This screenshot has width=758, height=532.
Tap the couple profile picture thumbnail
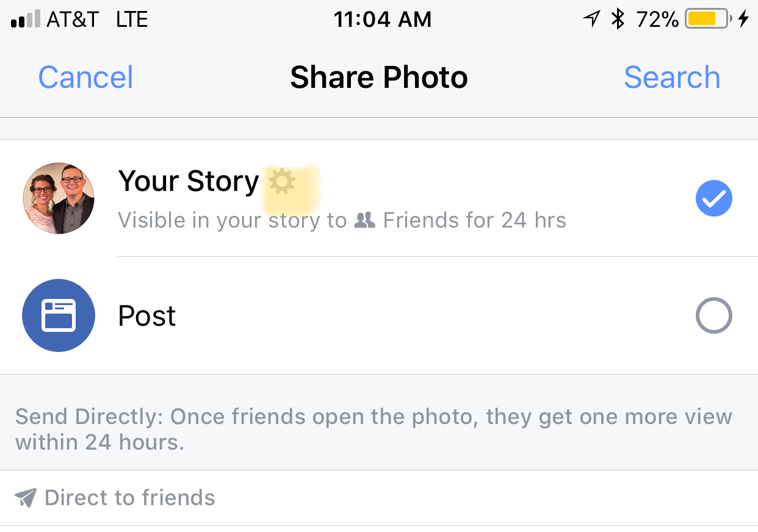point(59,198)
